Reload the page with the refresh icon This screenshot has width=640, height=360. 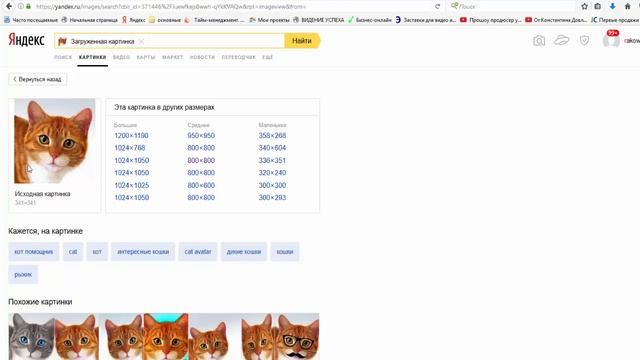click(438, 7)
